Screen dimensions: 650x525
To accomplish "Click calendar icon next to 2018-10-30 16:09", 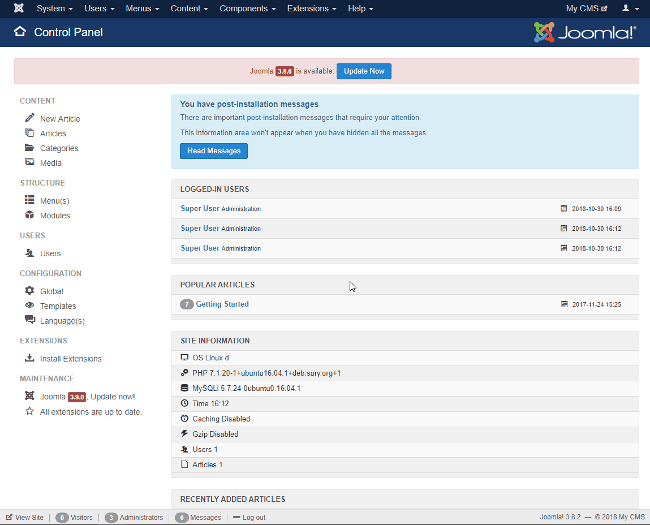I will (564, 208).
